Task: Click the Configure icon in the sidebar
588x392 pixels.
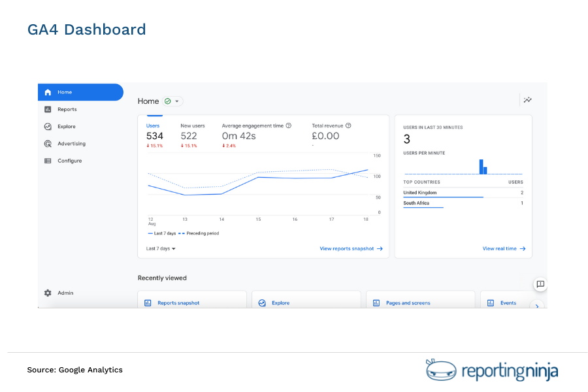Action: tap(48, 160)
